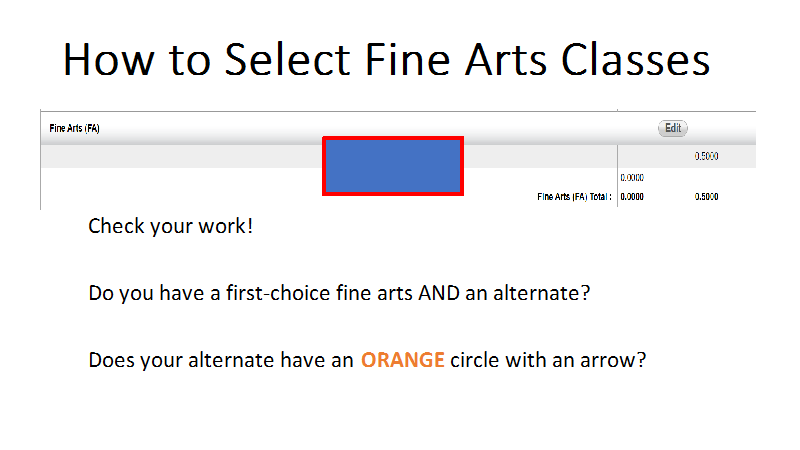This screenshot has height=450, width=800.
Task: Click the word 'How' in the slide title
Action: 108,60
